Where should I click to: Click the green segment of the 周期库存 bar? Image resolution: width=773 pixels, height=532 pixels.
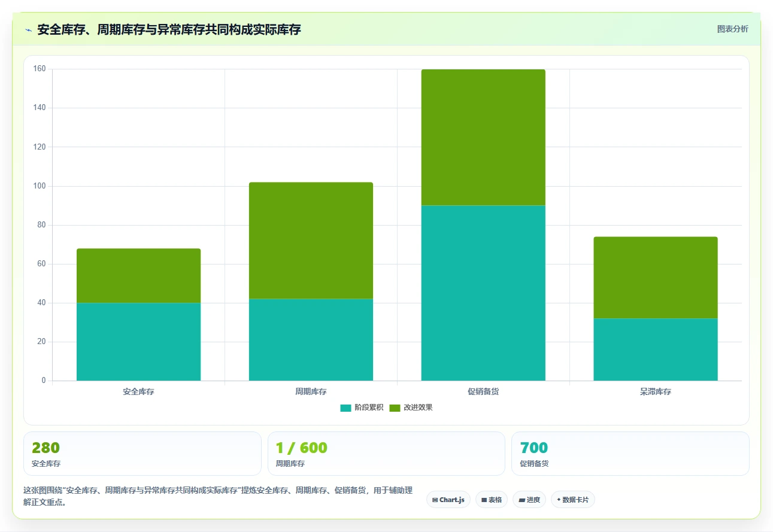tap(311, 241)
